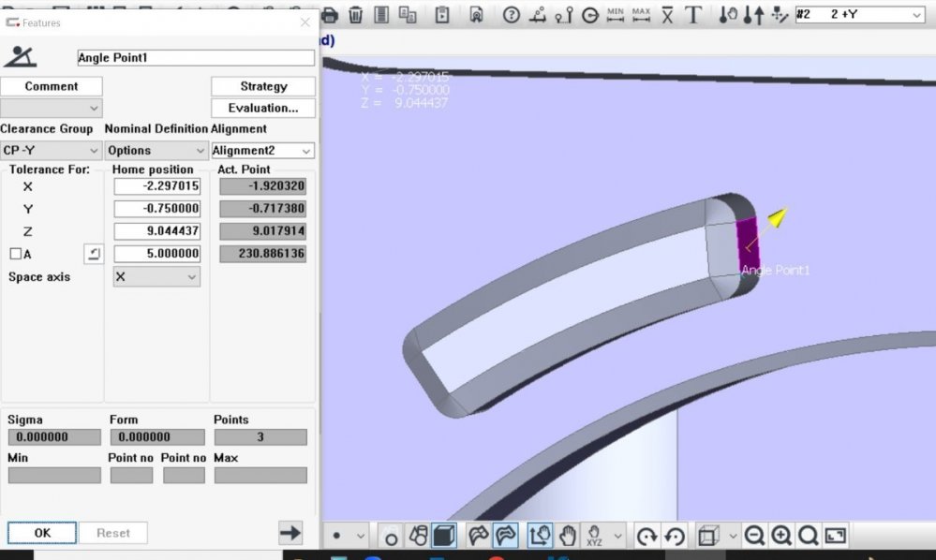Open the Evaluation dialog
The height and width of the screenshot is (560, 936).
tap(262, 107)
